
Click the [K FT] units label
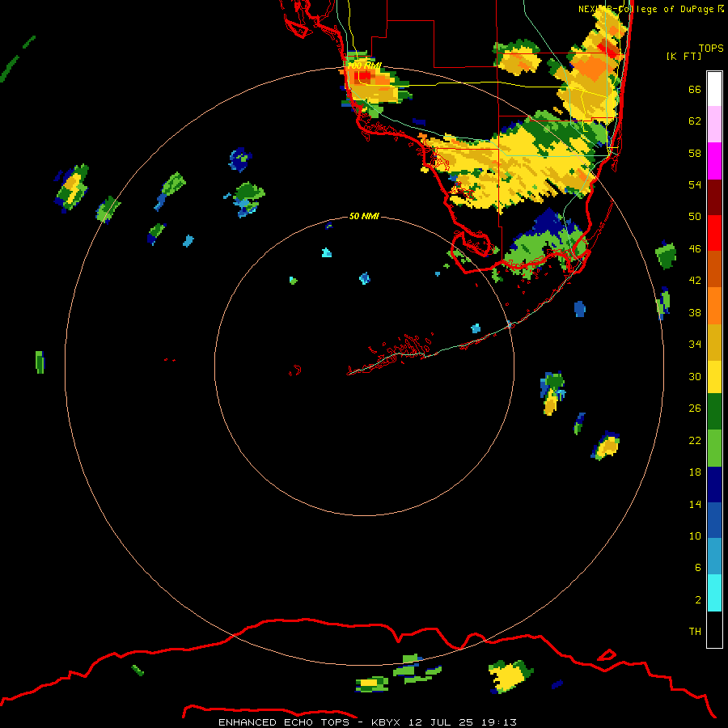tap(684, 56)
